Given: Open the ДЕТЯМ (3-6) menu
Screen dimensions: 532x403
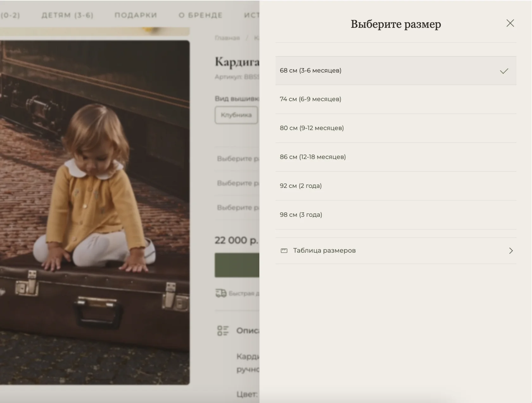Looking at the screenshot, I should [67, 15].
